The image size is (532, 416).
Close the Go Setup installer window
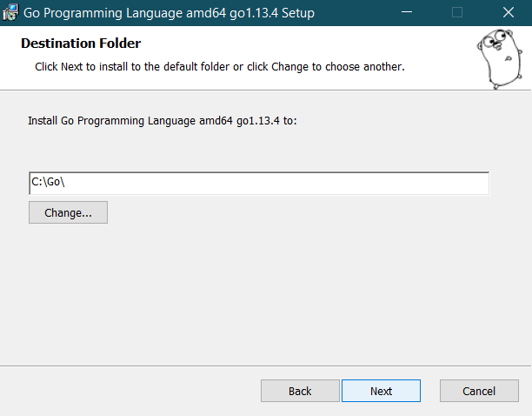pyautogui.click(x=508, y=12)
